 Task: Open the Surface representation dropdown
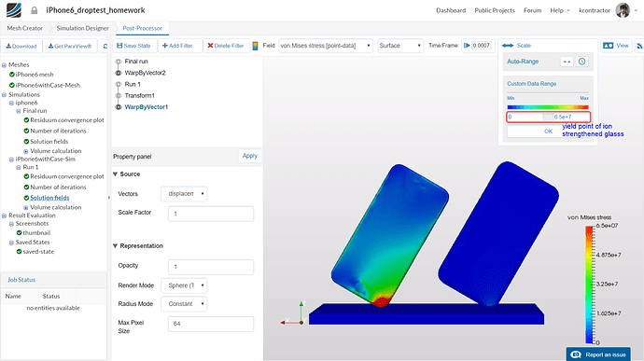coord(400,46)
